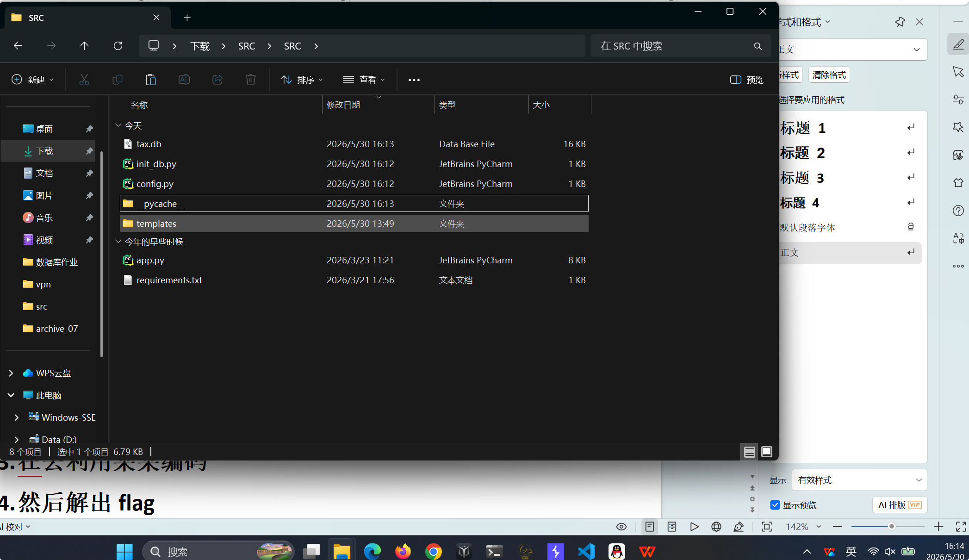Image resolution: width=969 pixels, height=560 pixels.
Task: Click WPS zoom out minus button
Action: [837, 527]
